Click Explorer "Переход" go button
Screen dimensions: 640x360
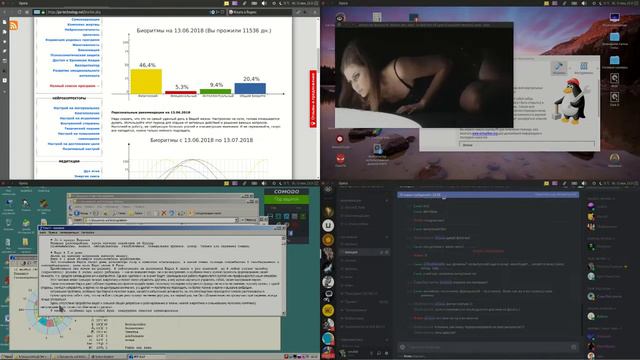250,220
